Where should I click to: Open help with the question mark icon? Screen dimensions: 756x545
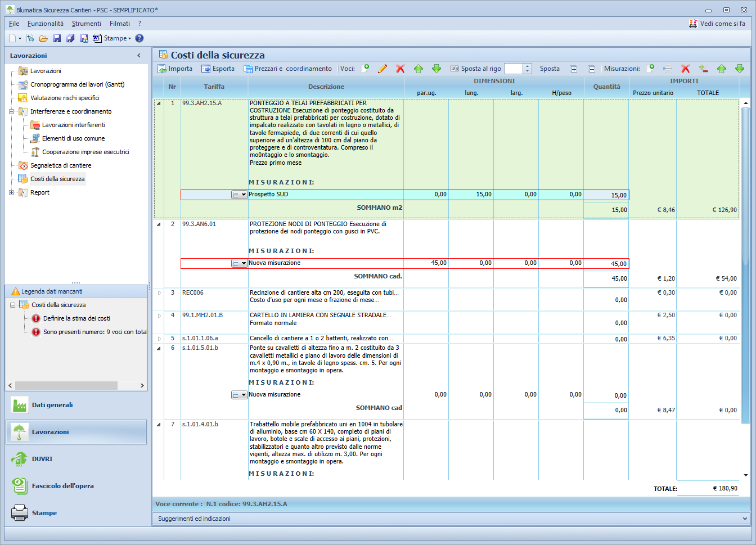pos(138,38)
